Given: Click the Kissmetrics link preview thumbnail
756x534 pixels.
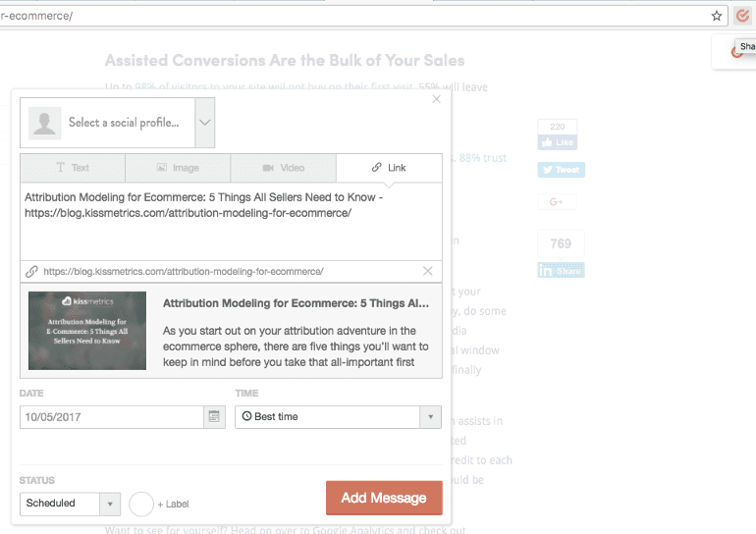Looking at the screenshot, I should pyautogui.click(x=87, y=330).
